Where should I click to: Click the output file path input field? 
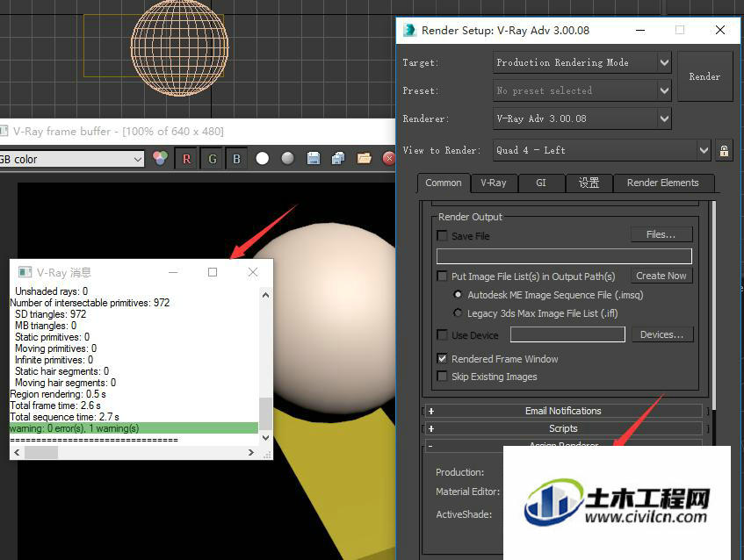click(x=564, y=256)
